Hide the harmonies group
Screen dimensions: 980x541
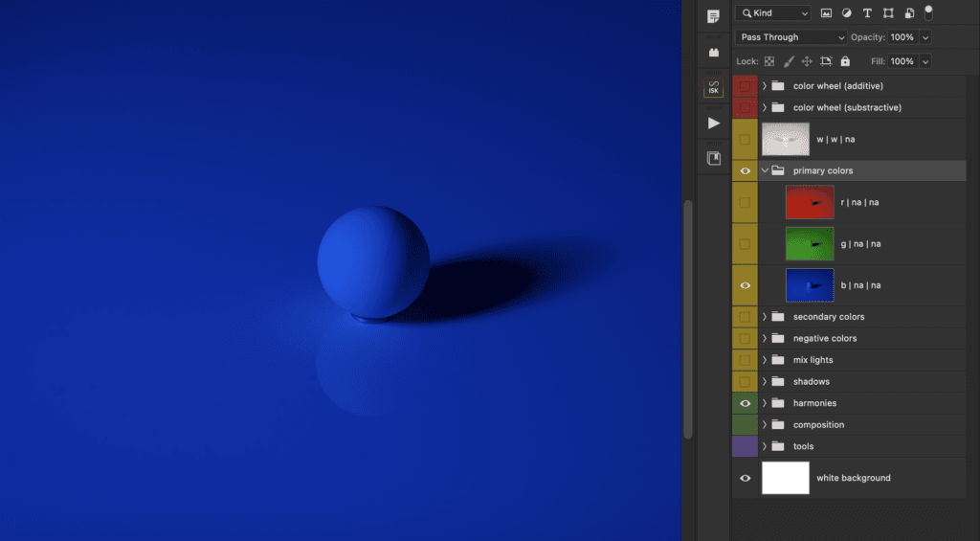pyautogui.click(x=745, y=403)
